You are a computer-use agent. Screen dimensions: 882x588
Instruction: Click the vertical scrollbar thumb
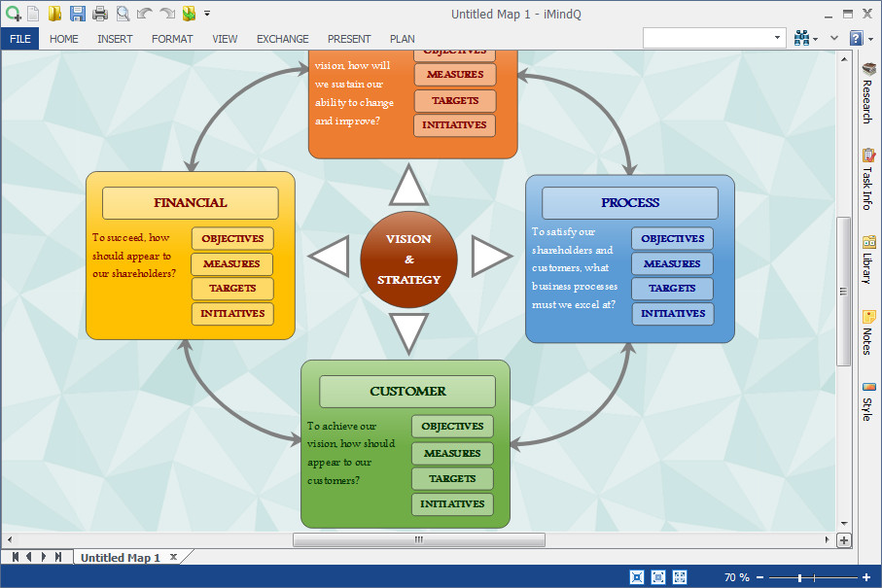click(843, 292)
